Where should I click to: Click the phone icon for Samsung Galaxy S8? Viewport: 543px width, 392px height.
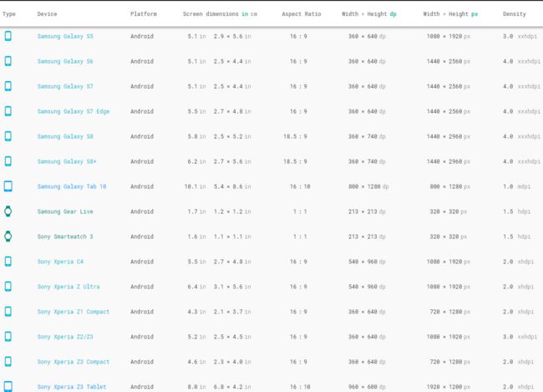point(8,136)
